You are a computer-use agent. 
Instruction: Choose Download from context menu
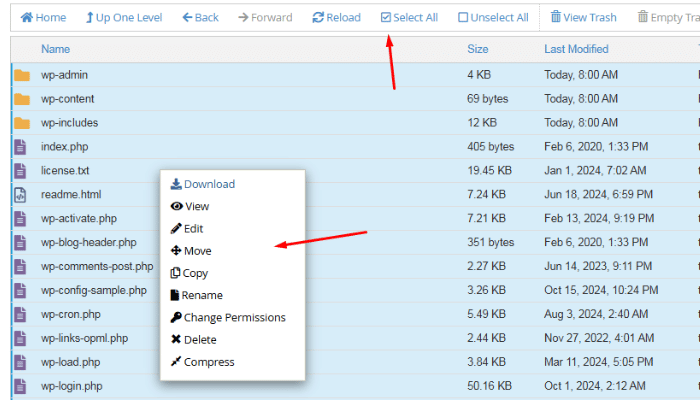(x=203, y=184)
